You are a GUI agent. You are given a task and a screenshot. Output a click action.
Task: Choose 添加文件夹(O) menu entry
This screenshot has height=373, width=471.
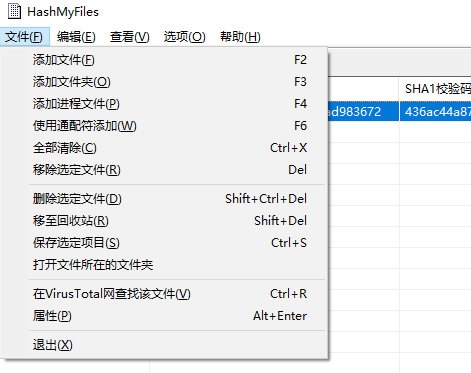(x=165, y=82)
